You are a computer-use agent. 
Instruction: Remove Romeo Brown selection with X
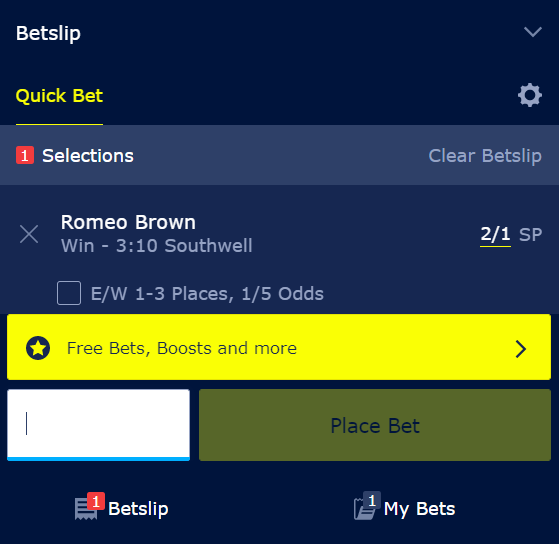(29, 234)
